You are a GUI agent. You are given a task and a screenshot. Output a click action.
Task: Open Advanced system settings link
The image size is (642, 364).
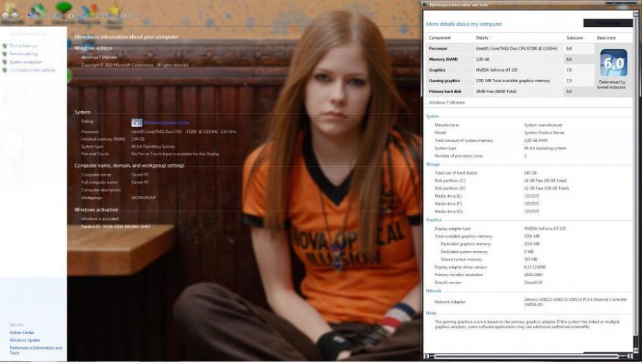[33, 71]
